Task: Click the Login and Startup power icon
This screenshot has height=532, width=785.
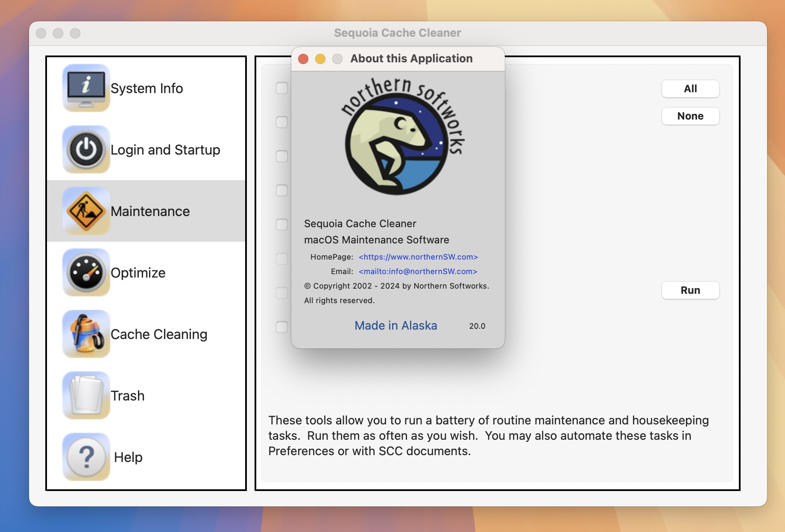Action: [x=86, y=149]
